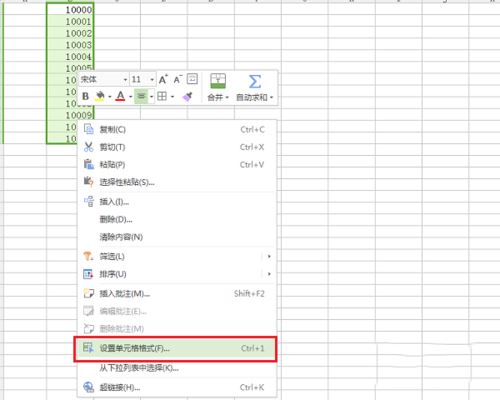Viewport: 500px width, 400px height.
Task: Choose 删除(D)... from context menu
Action: tap(177, 219)
